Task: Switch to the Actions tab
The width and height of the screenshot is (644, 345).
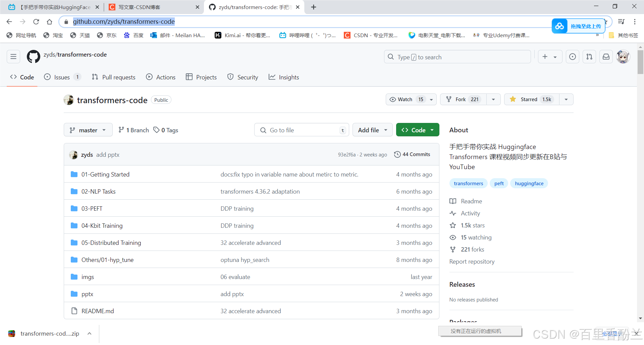Action: [161, 77]
